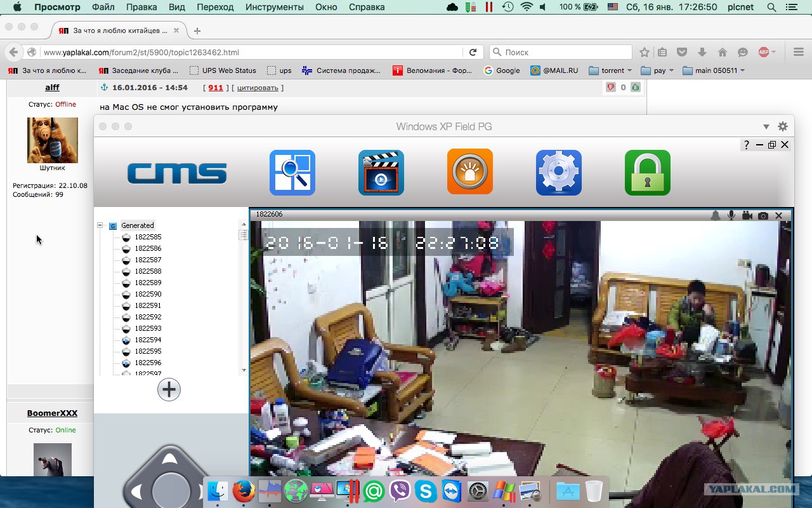Open the Инструменты menu
The image size is (812, 508).
coord(275,7)
